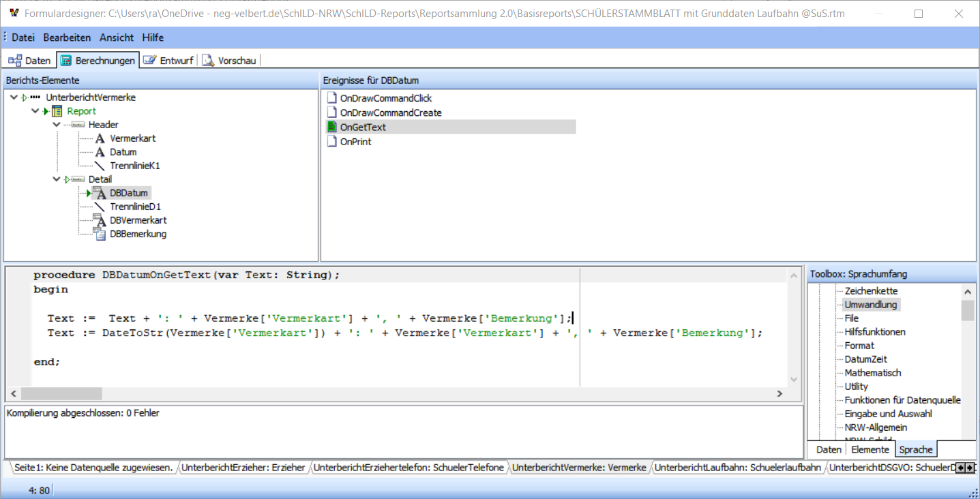This screenshot has height=499, width=980.
Task: Switch toolbox to the Elemente tab
Action: pyautogui.click(x=870, y=449)
